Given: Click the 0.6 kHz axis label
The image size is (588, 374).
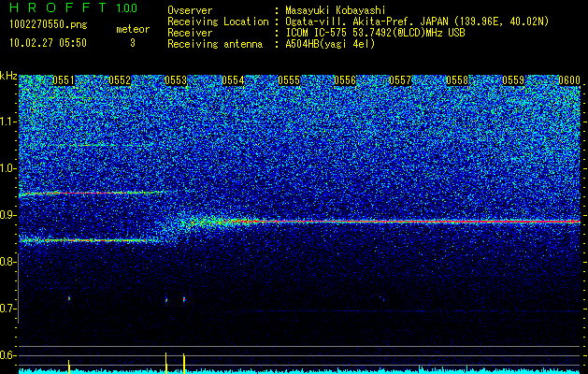Looking at the screenshot, I should pyautogui.click(x=7, y=355).
